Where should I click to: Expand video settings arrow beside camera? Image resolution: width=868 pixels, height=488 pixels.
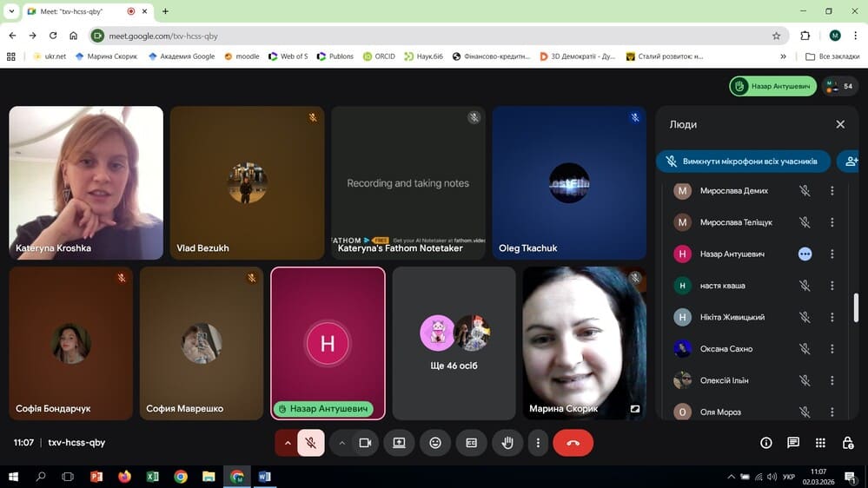(342, 443)
